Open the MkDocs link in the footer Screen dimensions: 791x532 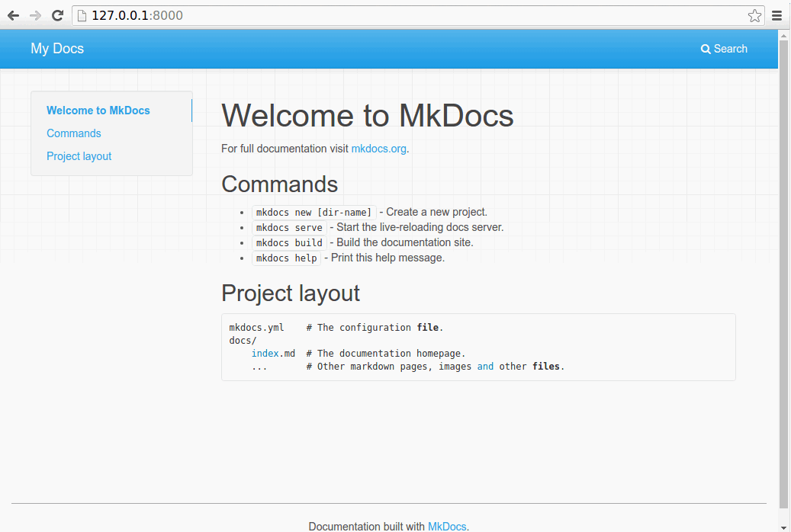coord(447,526)
